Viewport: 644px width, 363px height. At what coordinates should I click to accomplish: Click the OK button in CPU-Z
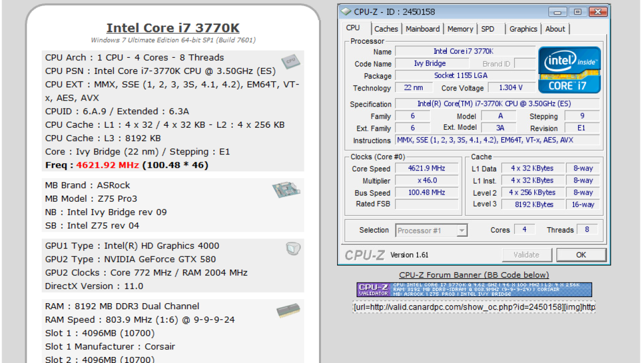[581, 255]
